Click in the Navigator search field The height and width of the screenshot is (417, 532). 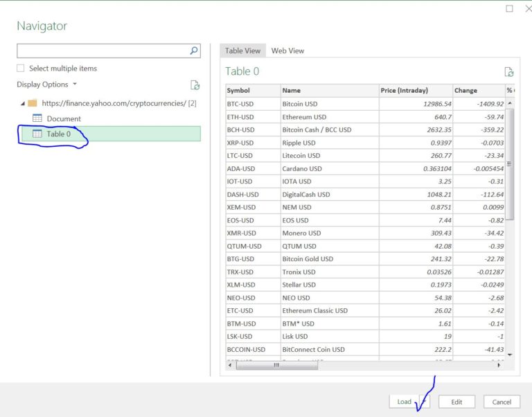coord(103,51)
